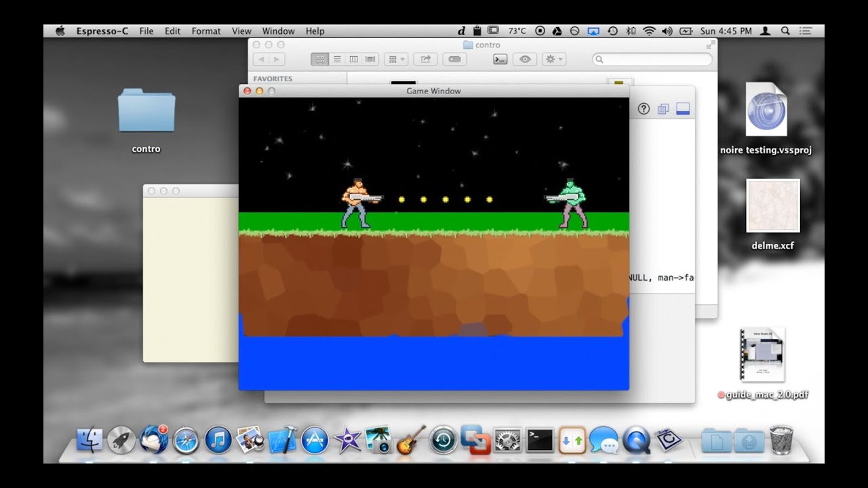Open the Espresso-C application menu
Screen dimensions: 868x488
click(102, 31)
